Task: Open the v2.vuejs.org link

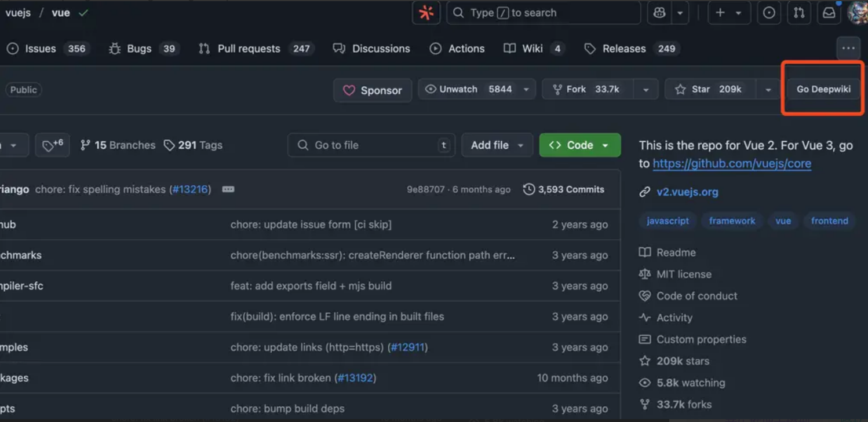Action: [x=687, y=192]
